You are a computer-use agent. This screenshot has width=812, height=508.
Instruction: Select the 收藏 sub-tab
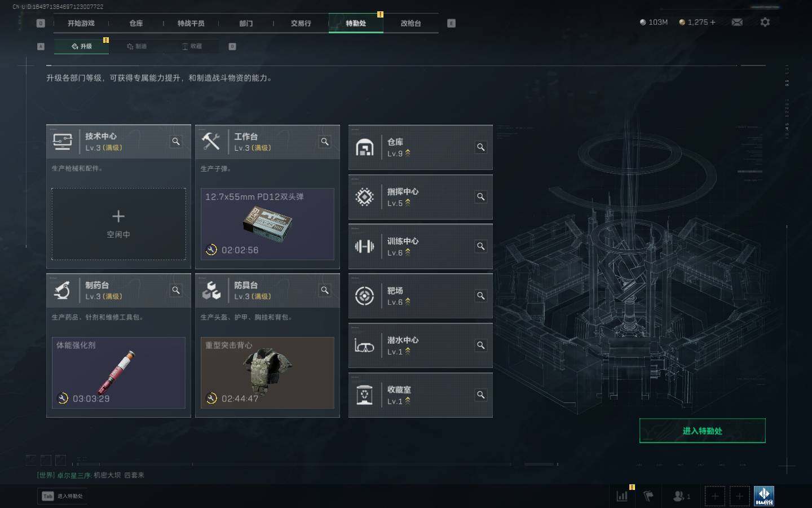[x=192, y=46]
